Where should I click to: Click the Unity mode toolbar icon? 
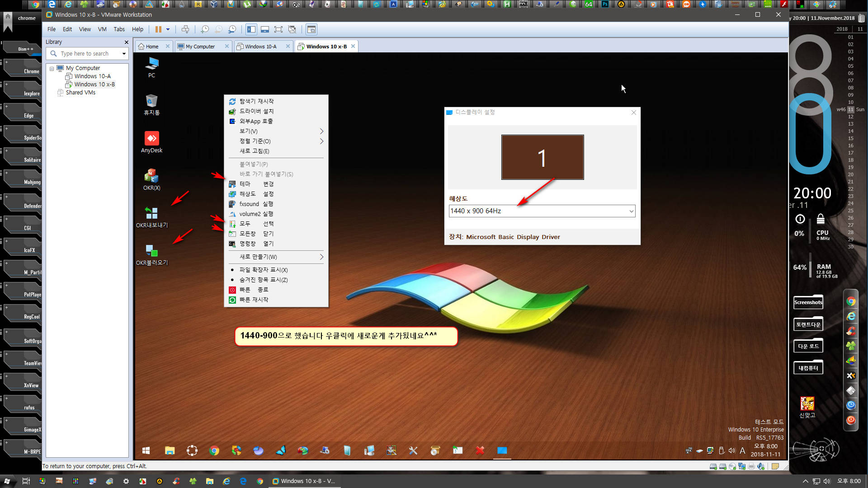click(292, 29)
